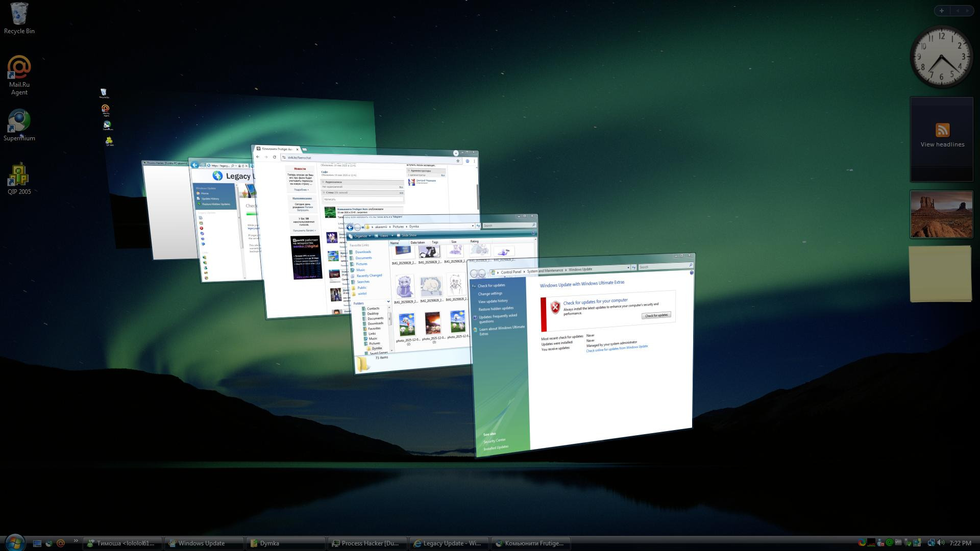Click the Show Desktop quick launch icon
This screenshot has width=980, height=551.
click(x=37, y=543)
